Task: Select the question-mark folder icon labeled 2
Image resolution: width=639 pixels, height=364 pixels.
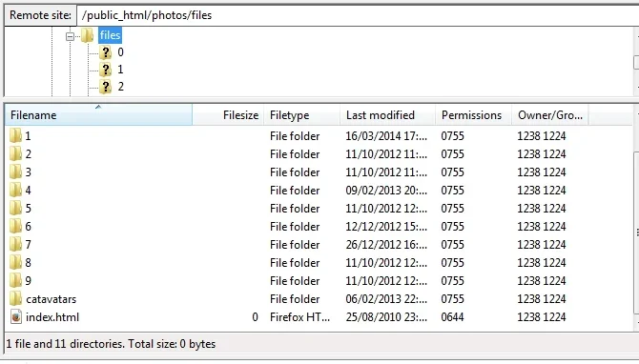Action: coord(106,87)
